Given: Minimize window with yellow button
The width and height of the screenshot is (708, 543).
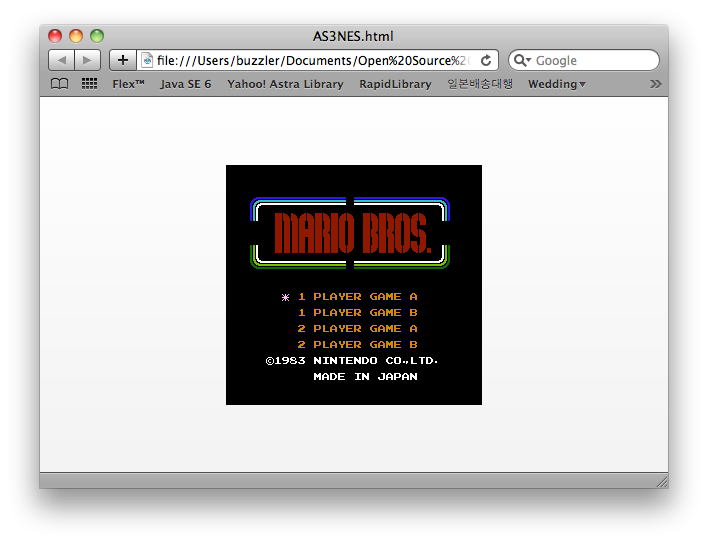Looking at the screenshot, I should pyautogui.click(x=76, y=36).
